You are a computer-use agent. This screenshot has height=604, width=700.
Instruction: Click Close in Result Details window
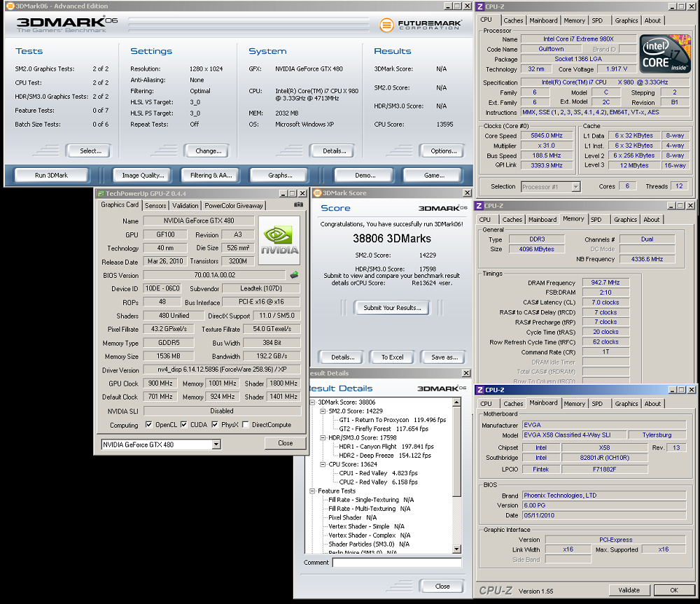[x=442, y=586]
